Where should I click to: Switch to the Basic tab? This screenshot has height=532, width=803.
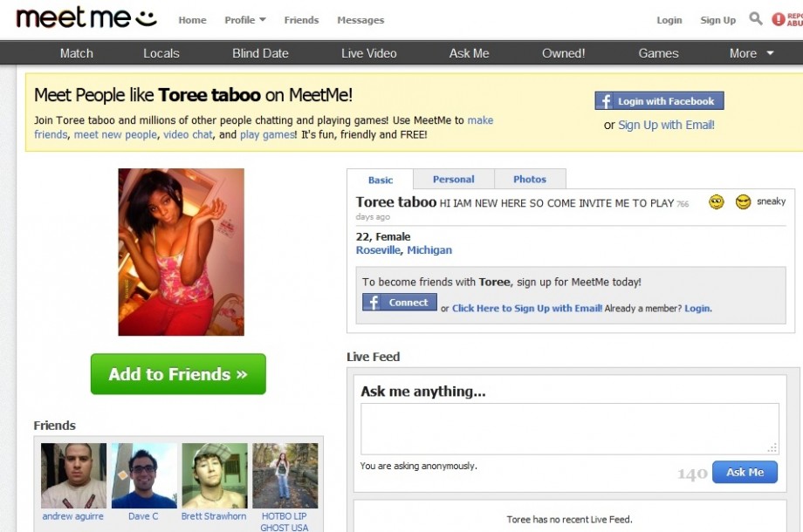(380, 180)
